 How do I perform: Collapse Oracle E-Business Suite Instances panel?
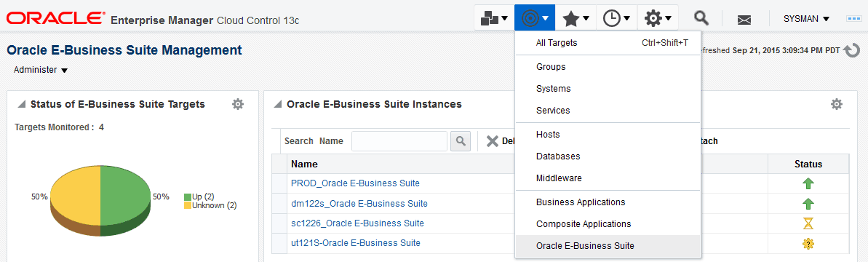(x=277, y=105)
